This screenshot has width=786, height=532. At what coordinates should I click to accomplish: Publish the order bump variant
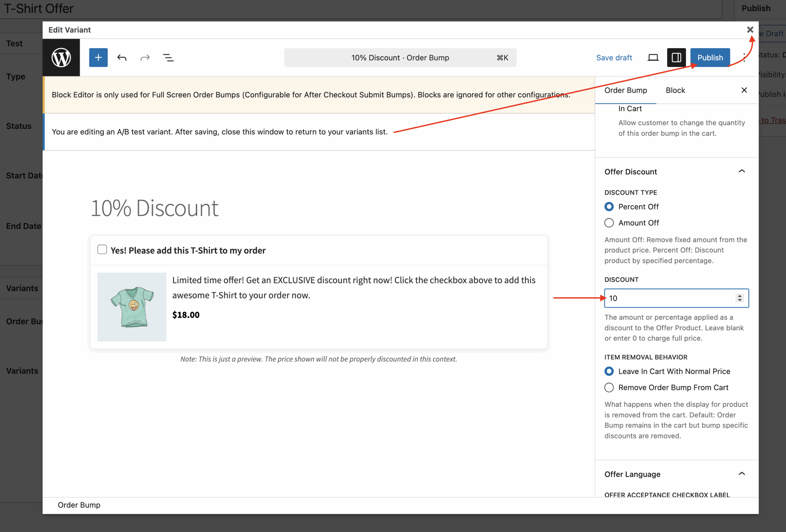click(x=710, y=57)
